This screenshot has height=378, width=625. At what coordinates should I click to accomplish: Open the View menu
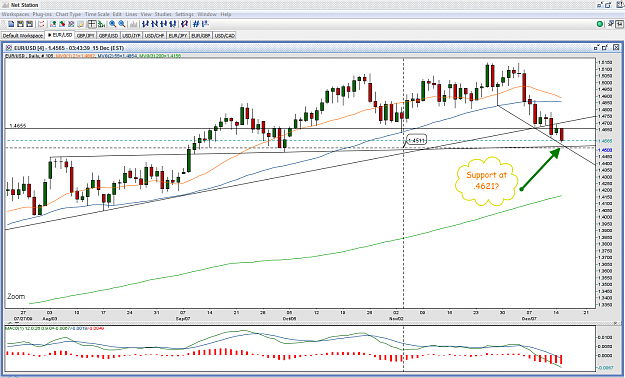tap(146, 14)
